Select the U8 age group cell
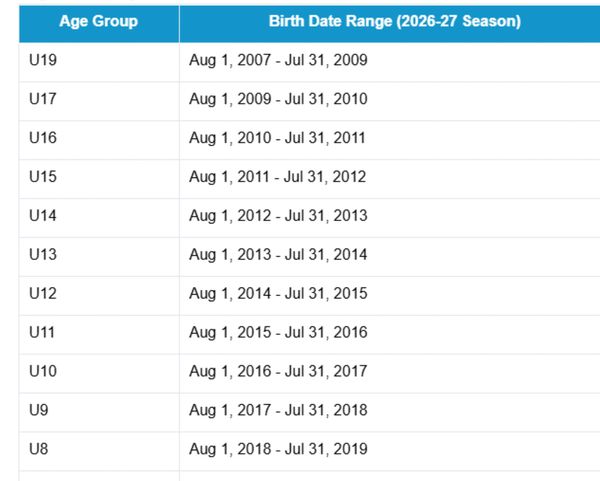Viewport: 600px width, 481px height. [39, 449]
